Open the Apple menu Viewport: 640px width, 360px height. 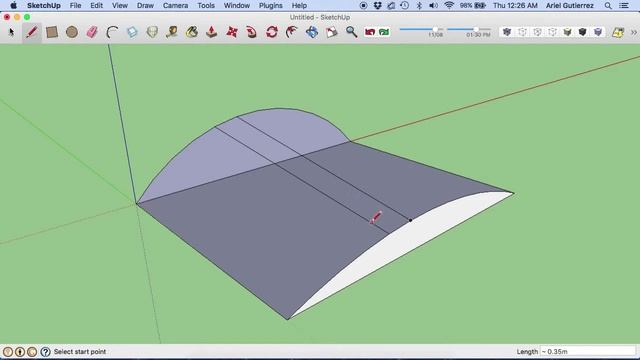[13, 6]
